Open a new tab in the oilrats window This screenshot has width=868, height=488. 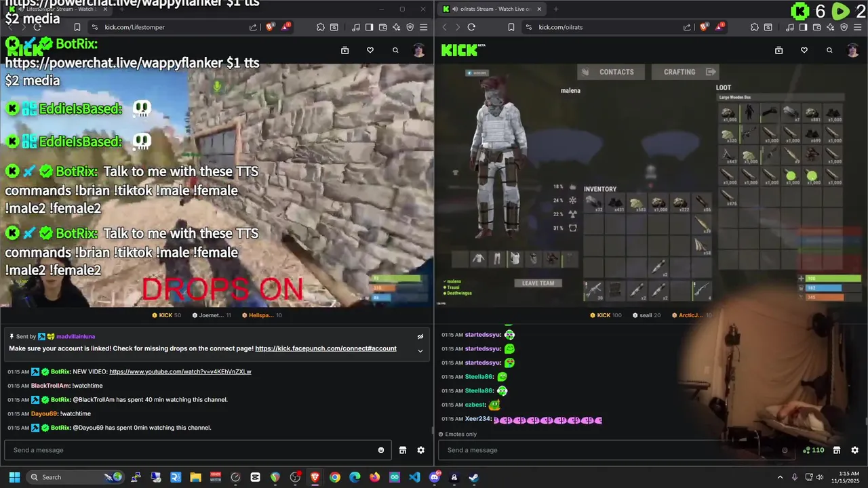pos(556,9)
